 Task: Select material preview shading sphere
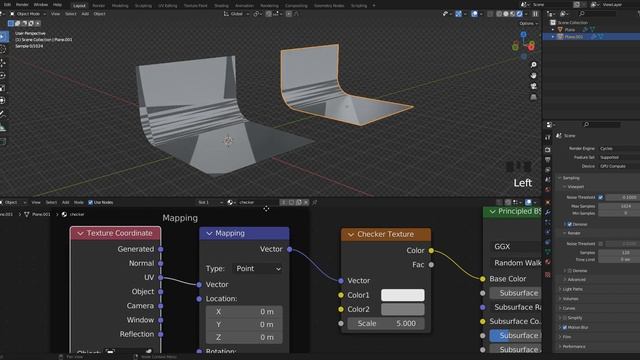(513, 14)
